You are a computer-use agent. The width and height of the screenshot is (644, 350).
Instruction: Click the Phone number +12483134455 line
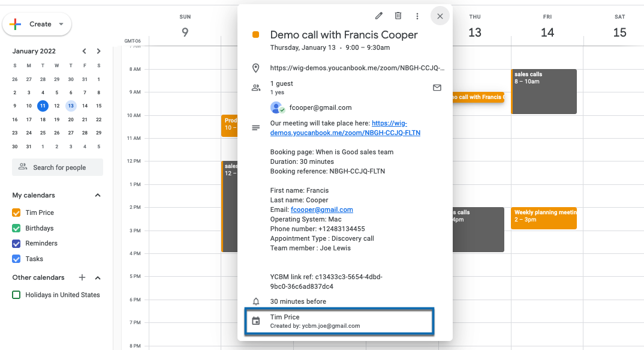click(317, 229)
